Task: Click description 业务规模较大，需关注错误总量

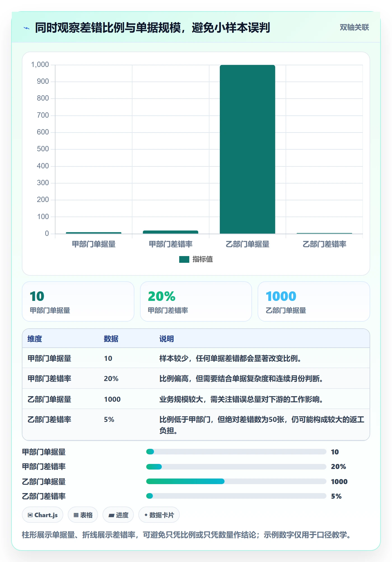Action: tap(241, 399)
